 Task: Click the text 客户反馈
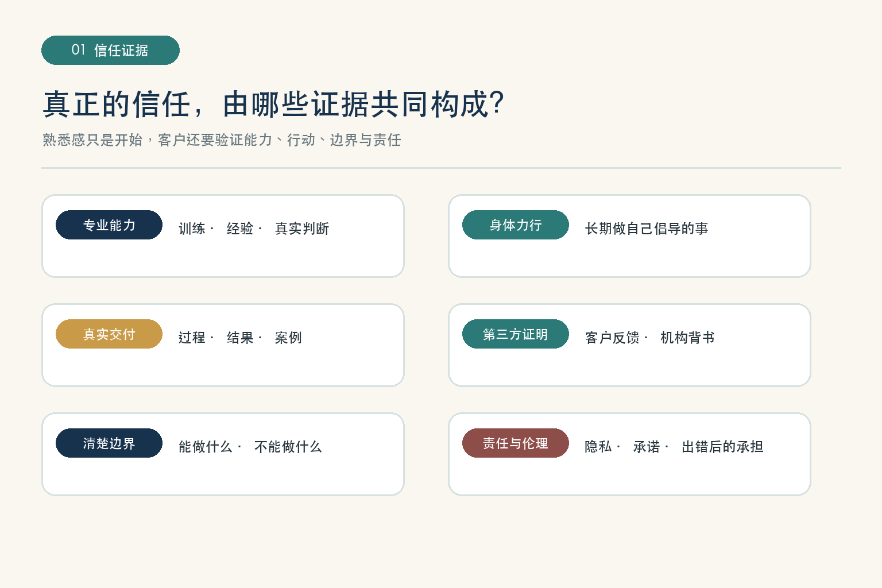[612, 338]
